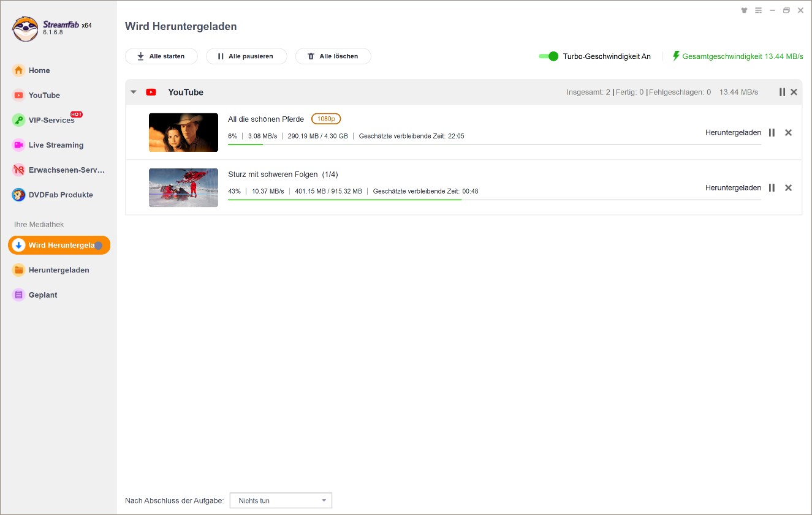Click the Sturz mit schweren Folgen thumbnail
This screenshot has width=812, height=515.
pos(183,187)
